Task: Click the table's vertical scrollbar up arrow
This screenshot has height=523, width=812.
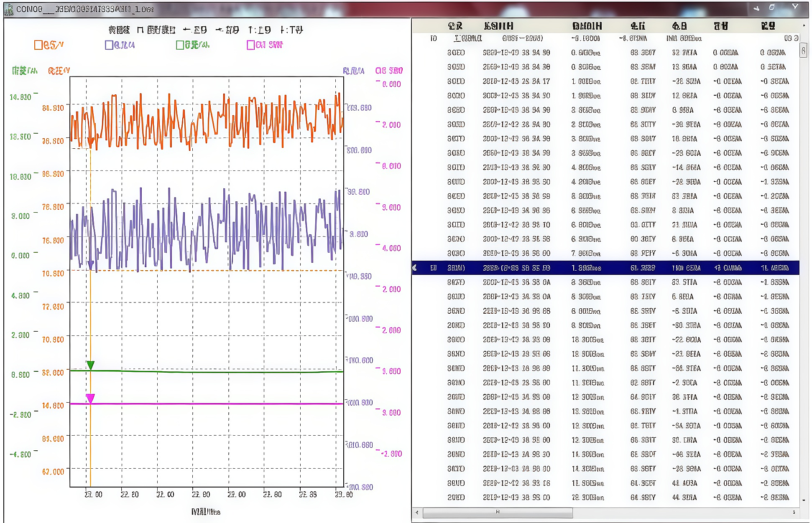Action: (x=803, y=26)
